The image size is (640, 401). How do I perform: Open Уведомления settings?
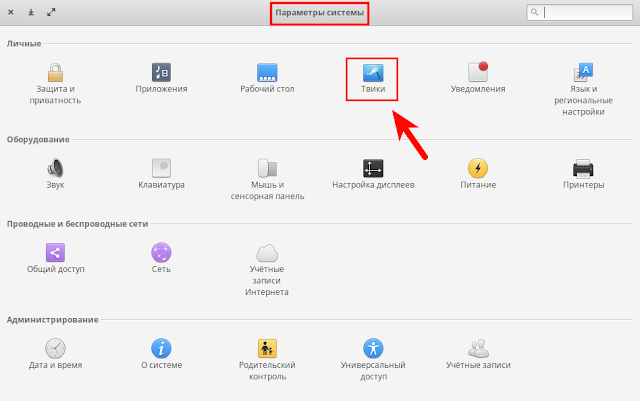click(478, 78)
